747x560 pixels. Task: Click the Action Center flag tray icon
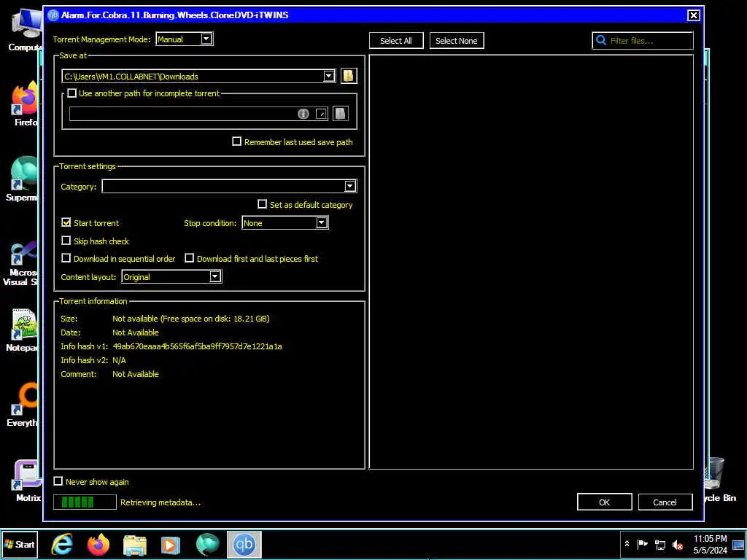tap(642, 544)
